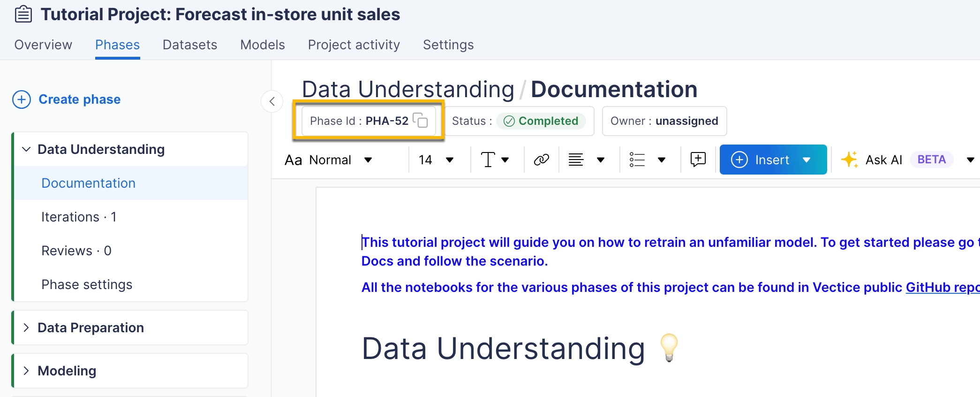Viewport: 980px width, 397px height.
Task: Click the bulleted list icon
Action: 637,160
